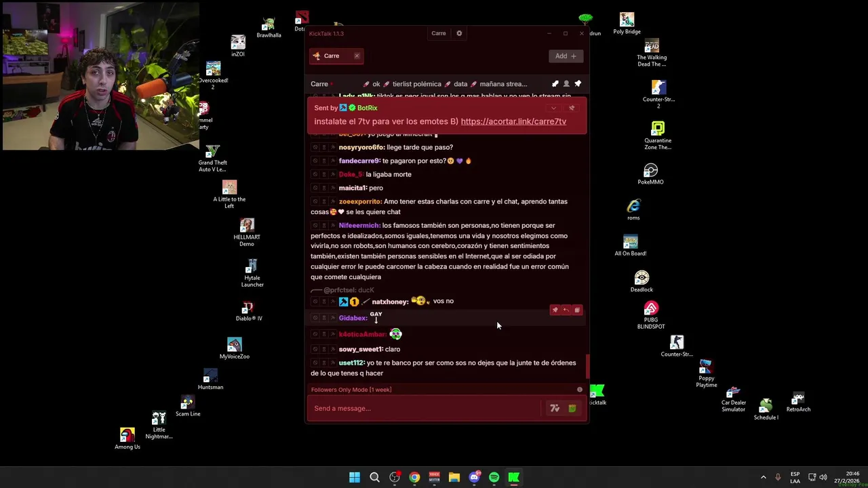Viewport: 868px width, 488px height.
Task: Timeout user Nifeermich via hourglass icon
Action: [x=323, y=225]
